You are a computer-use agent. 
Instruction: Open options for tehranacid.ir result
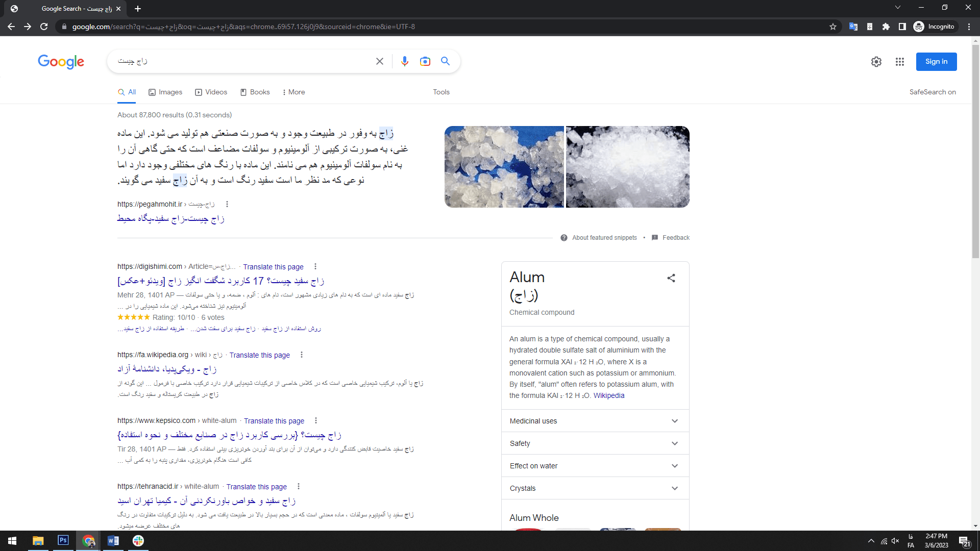(x=299, y=486)
